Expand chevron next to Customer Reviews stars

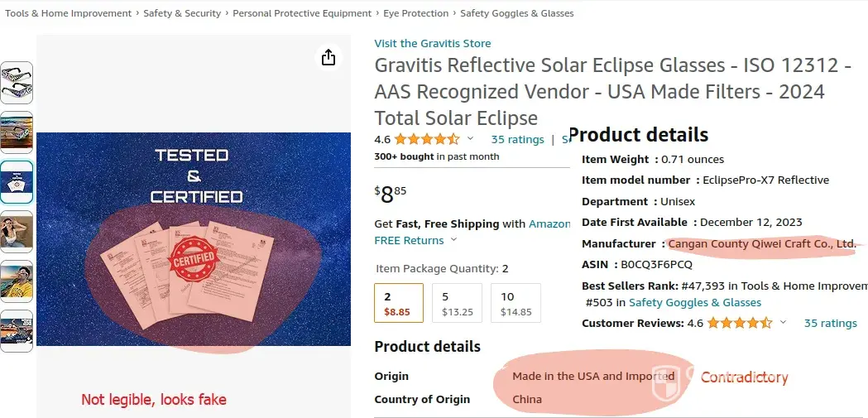(784, 324)
